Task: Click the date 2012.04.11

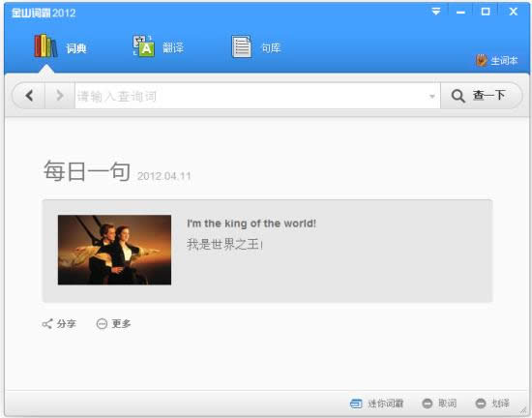Action: point(164,176)
